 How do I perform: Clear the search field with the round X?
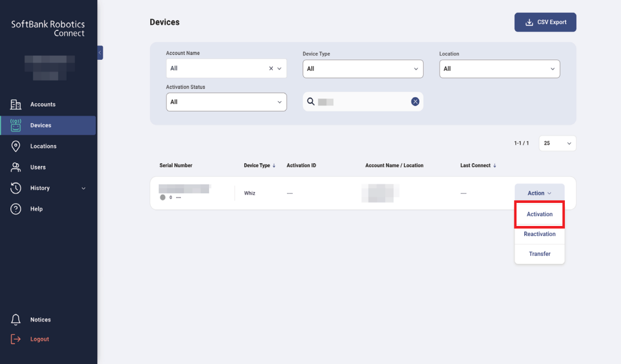tap(415, 102)
